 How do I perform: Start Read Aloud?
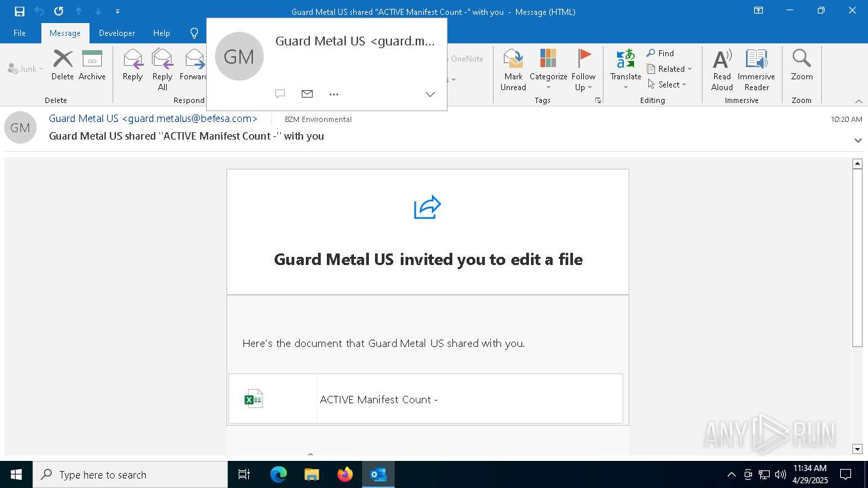[x=722, y=69]
